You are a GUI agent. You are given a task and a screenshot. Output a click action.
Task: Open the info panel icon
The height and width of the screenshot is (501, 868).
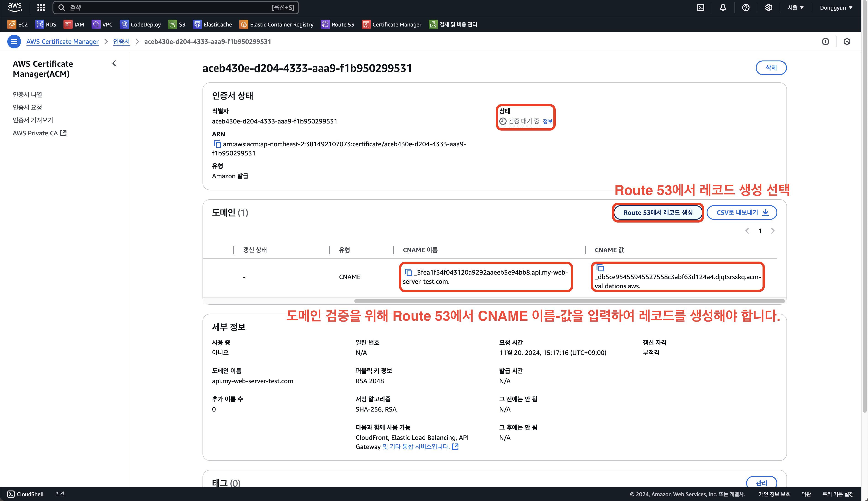click(825, 42)
